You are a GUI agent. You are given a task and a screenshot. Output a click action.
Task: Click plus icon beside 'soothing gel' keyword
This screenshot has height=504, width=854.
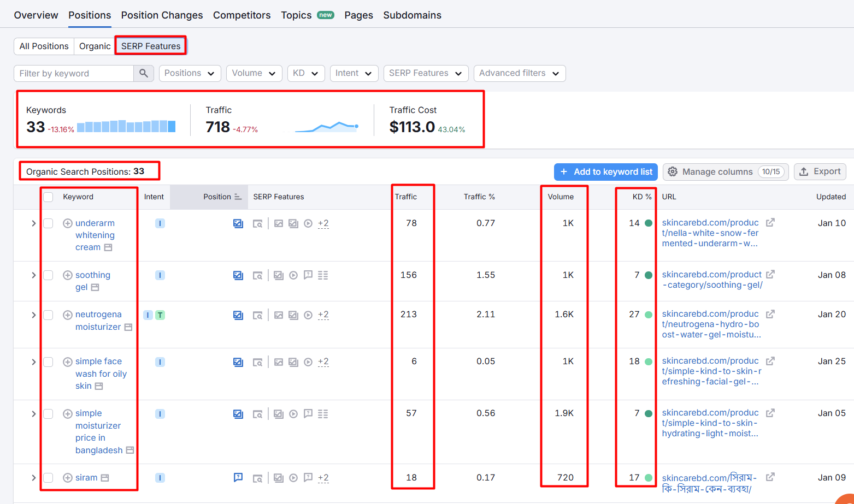[x=68, y=275]
